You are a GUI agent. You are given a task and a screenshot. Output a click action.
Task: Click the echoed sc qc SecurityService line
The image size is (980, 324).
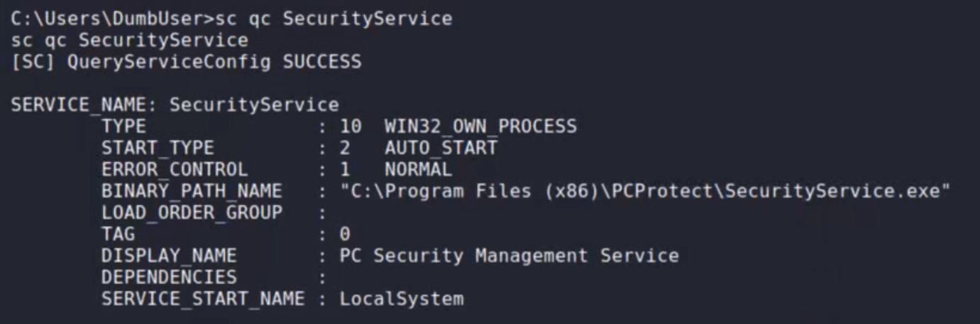coord(130,40)
